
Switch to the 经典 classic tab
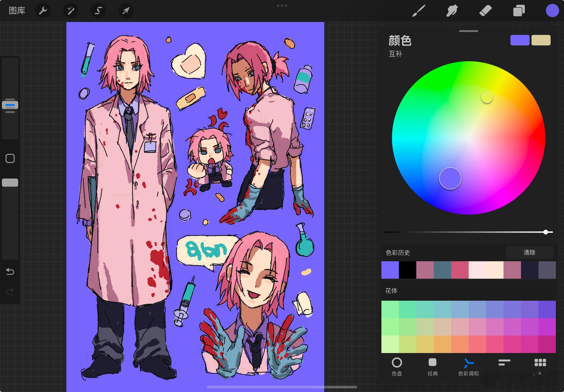pyautogui.click(x=432, y=367)
